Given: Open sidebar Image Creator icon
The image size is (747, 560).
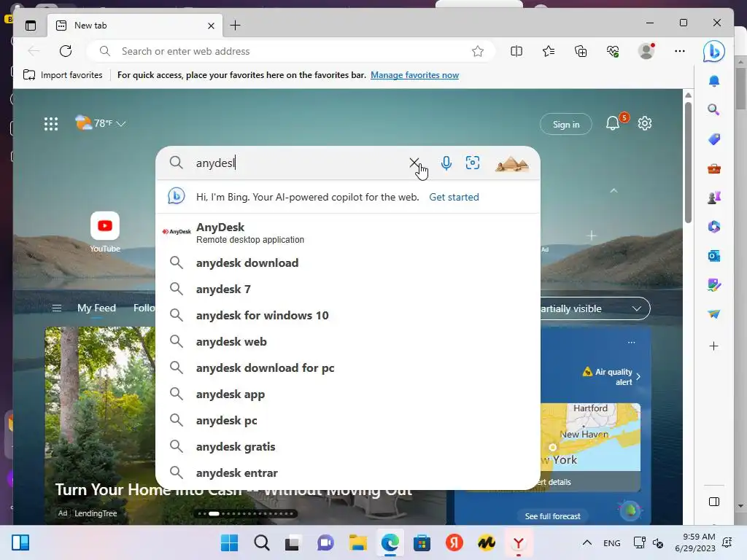Looking at the screenshot, I should tap(713, 285).
